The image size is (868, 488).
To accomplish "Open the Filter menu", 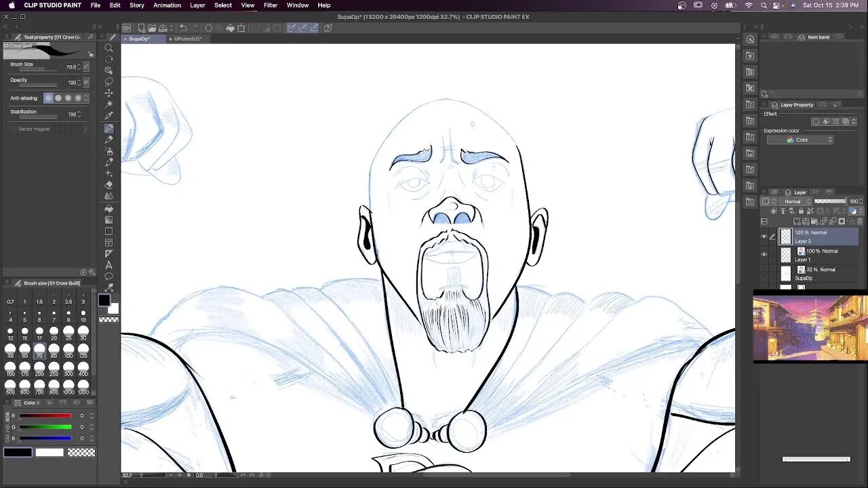I will [271, 5].
